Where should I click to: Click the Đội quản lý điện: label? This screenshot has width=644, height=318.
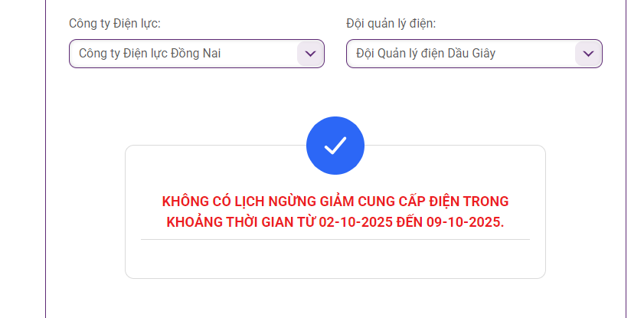(x=391, y=24)
